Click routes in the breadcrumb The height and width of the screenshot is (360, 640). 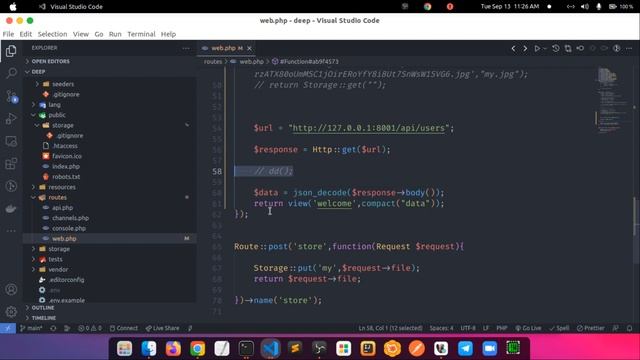(213, 62)
